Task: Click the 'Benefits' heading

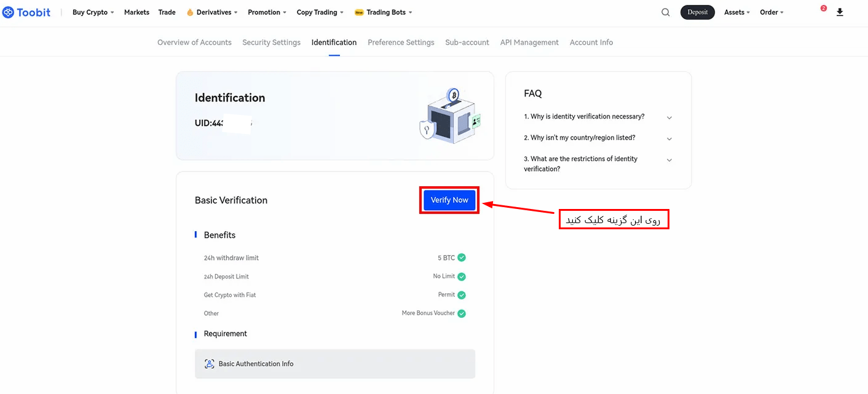Action: pyautogui.click(x=219, y=235)
